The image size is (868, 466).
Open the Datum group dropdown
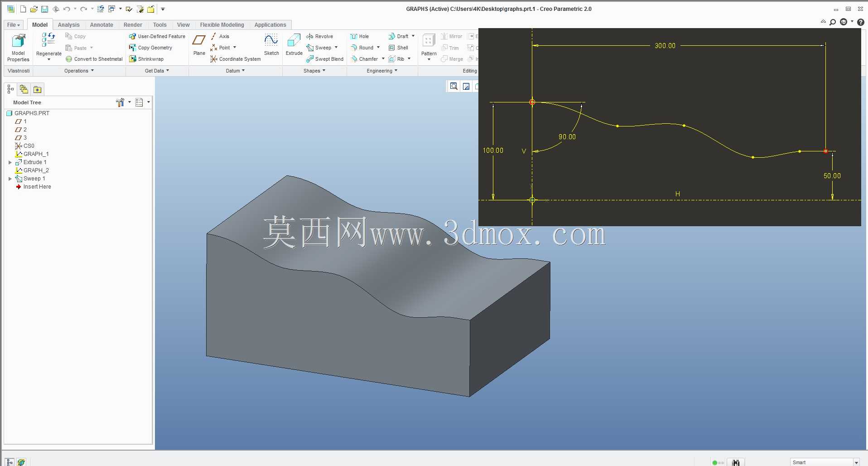pyautogui.click(x=235, y=71)
